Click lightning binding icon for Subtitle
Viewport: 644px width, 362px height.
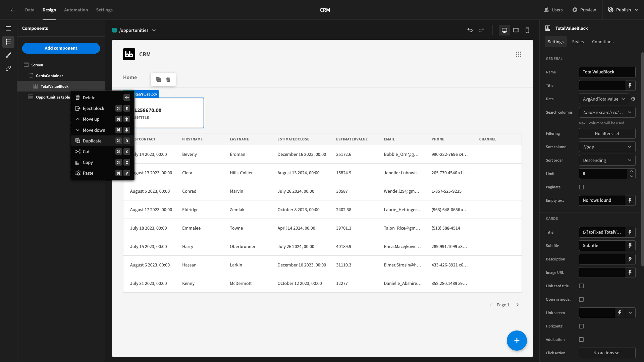[630, 246]
